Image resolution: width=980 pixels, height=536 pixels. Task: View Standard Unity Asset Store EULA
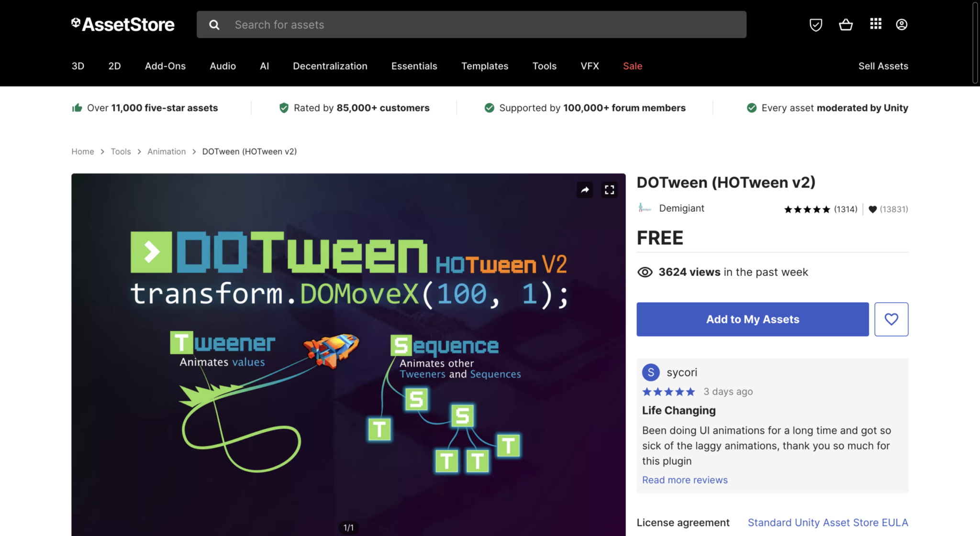pos(827,522)
